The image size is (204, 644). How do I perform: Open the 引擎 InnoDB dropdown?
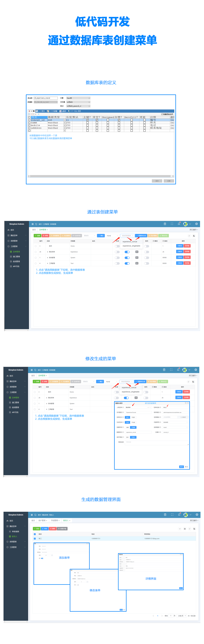coord(78,98)
